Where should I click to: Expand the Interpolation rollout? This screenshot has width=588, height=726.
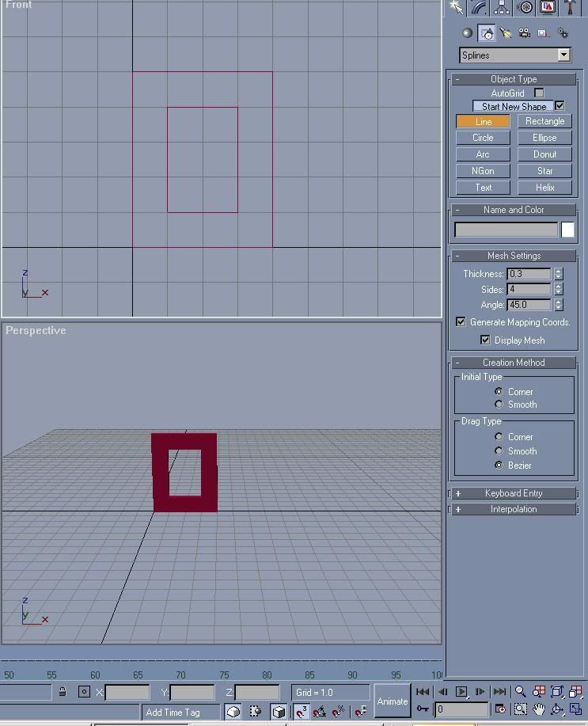pyautogui.click(x=514, y=509)
